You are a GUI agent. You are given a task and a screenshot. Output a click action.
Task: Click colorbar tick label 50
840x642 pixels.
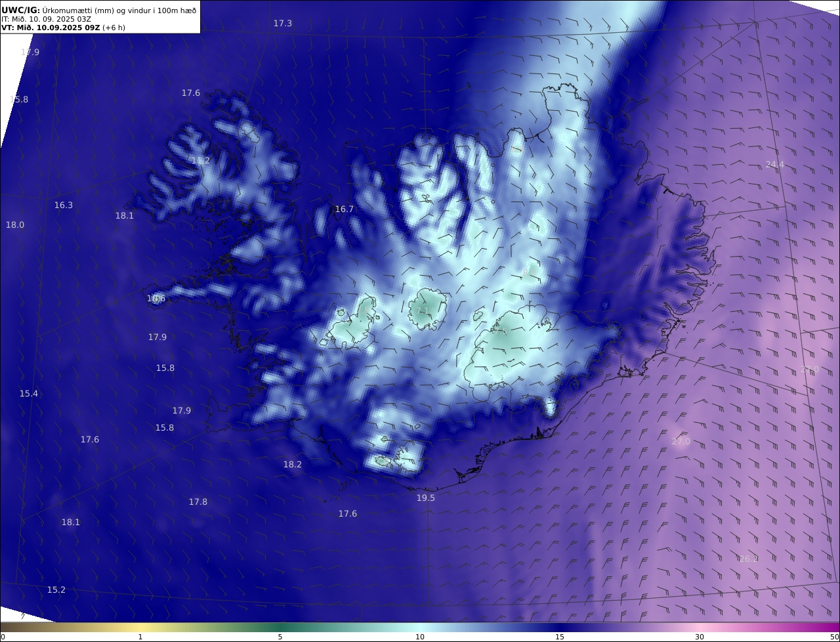[x=835, y=637]
